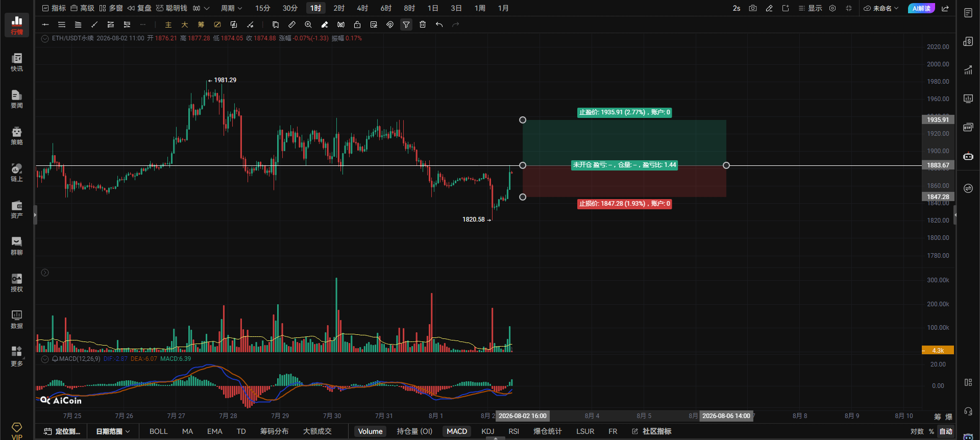
Task: Open the VIP membership section
Action: coord(17,430)
